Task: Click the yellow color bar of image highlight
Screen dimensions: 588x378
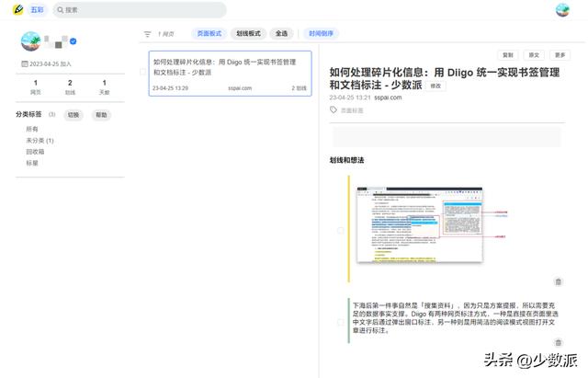Action: tap(348, 229)
